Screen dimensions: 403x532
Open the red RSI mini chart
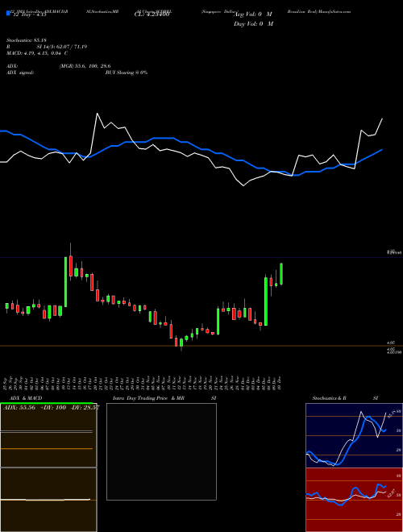[x=354, y=500]
